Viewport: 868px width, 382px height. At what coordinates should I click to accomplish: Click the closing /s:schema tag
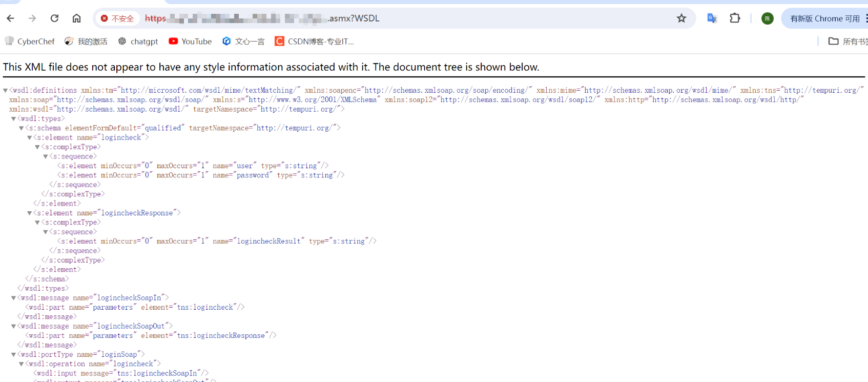[47, 279]
